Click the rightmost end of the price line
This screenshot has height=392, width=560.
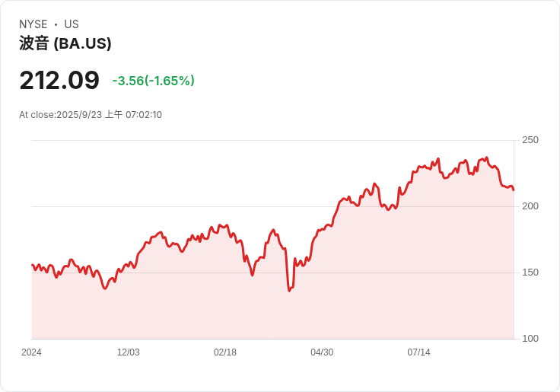(x=514, y=190)
